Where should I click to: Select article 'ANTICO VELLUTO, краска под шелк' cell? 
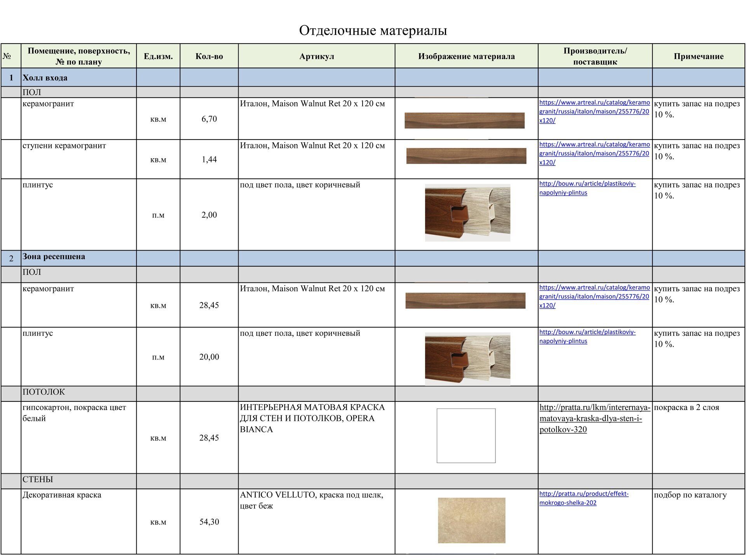[317, 522]
